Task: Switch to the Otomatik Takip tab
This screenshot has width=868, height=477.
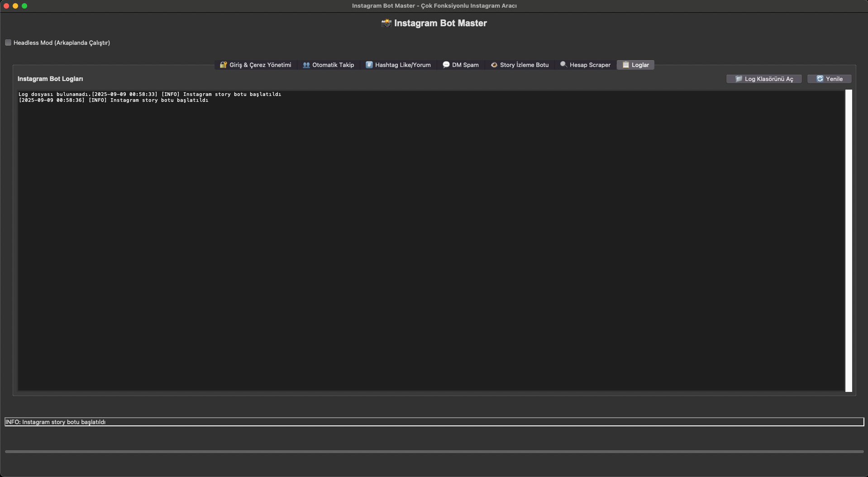Action: click(x=329, y=65)
